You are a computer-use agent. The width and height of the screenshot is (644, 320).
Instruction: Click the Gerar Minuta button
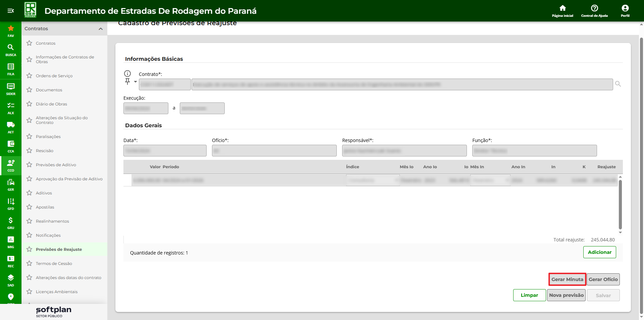(x=567, y=279)
